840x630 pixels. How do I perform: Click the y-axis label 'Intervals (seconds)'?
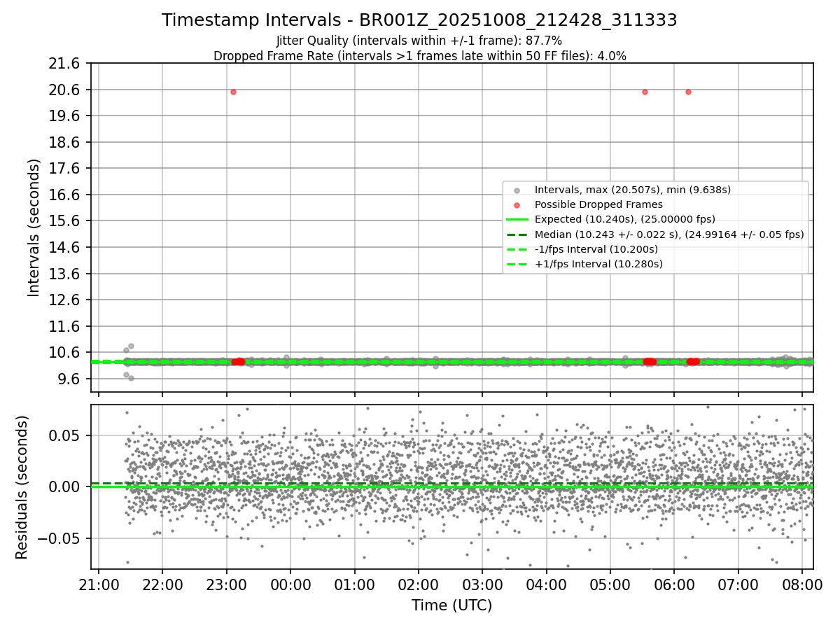[34, 227]
